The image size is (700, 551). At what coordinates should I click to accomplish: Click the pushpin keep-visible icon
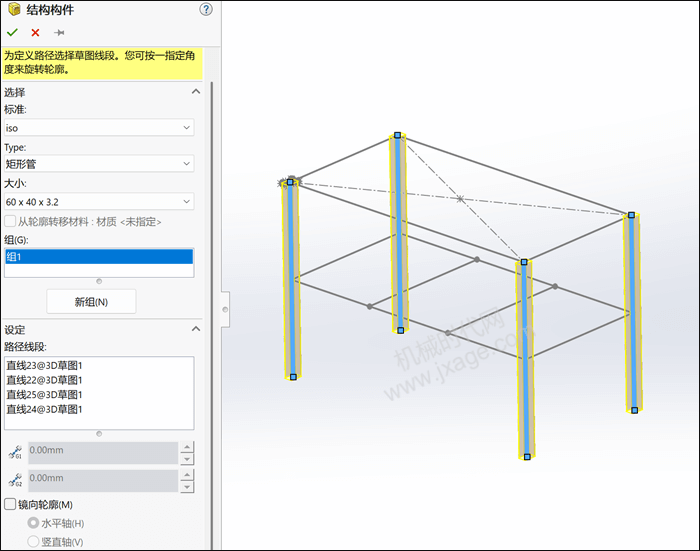[59, 33]
